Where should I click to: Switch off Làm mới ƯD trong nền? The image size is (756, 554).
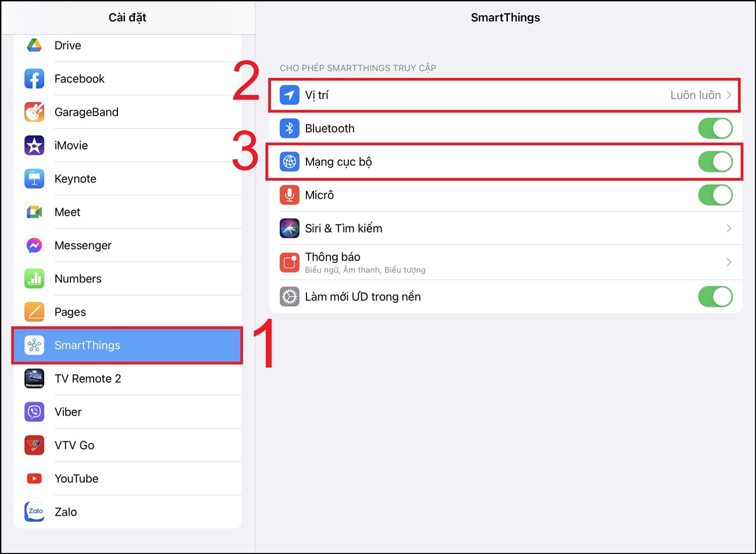[715, 297]
